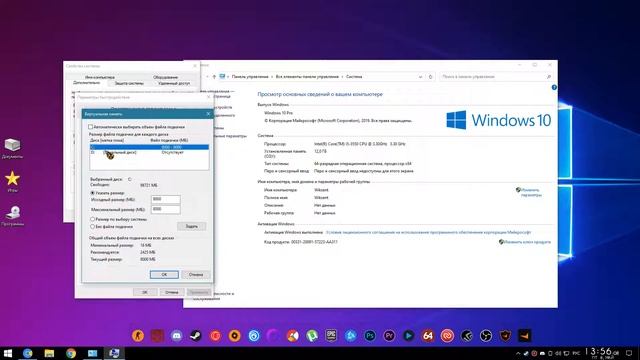Open the Игры star desktop icon
This screenshot has height=360, width=640.
pyautogui.click(x=12, y=182)
